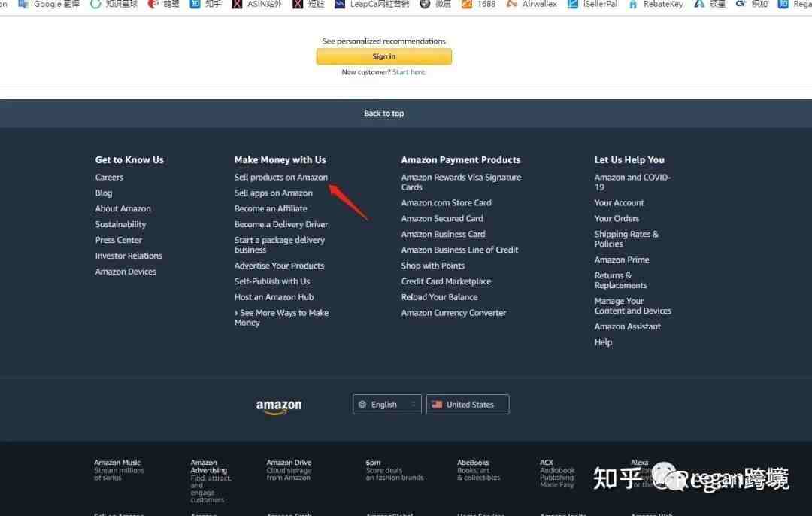Click Amazon.com Store Card
The width and height of the screenshot is (812, 516).
pos(447,203)
